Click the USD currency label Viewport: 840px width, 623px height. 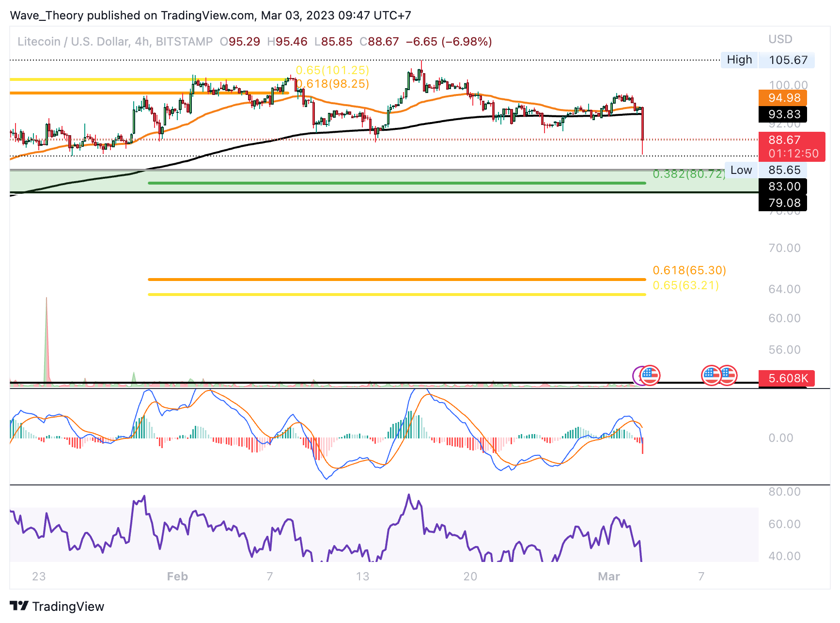pyautogui.click(x=780, y=39)
